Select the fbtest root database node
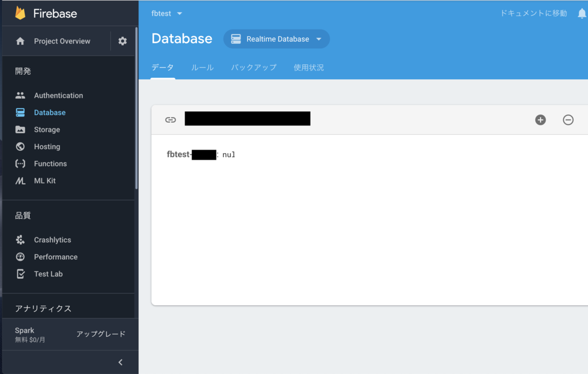This screenshot has width=588, height=374. 191,154
